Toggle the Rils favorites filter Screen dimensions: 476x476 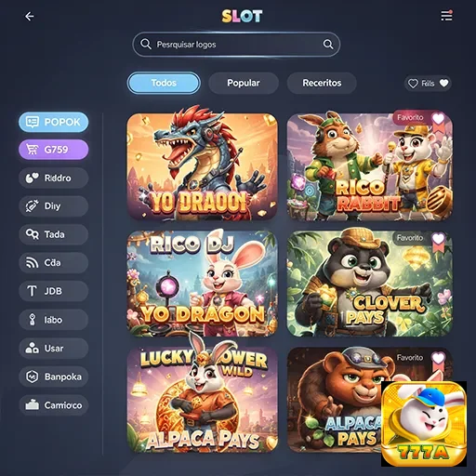428,84
